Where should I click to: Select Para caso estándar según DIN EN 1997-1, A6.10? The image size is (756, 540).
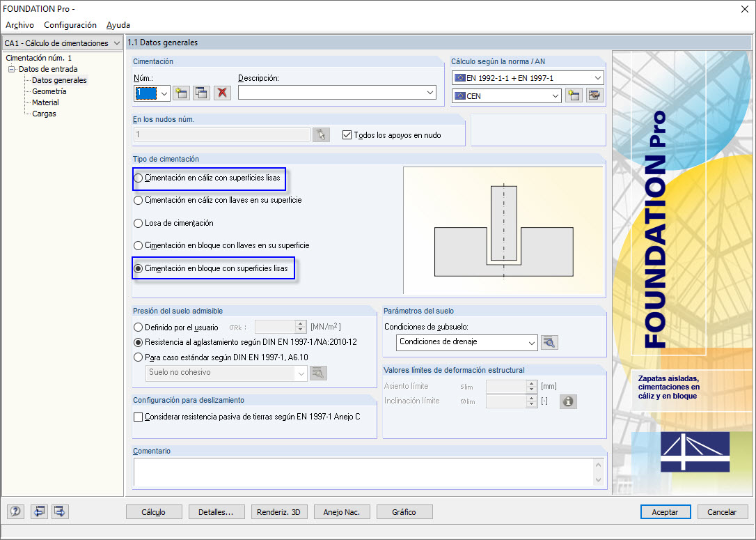coord(139,357)
